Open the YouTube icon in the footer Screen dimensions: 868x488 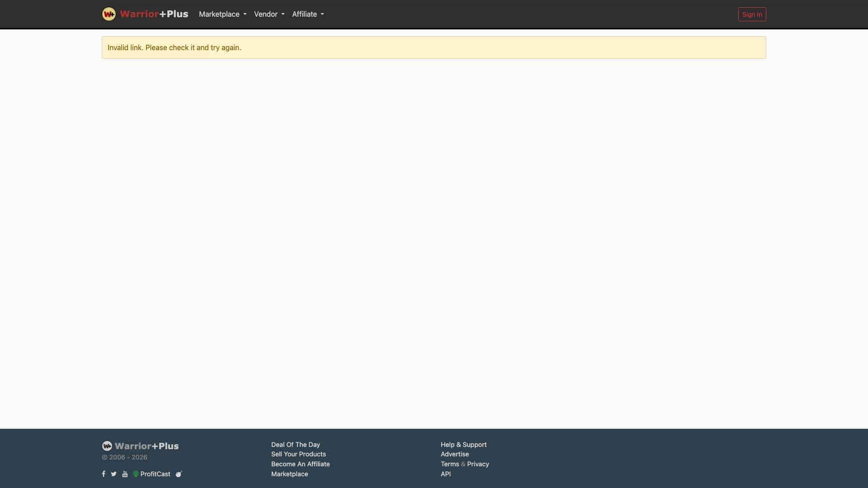[x=125, y=474]
